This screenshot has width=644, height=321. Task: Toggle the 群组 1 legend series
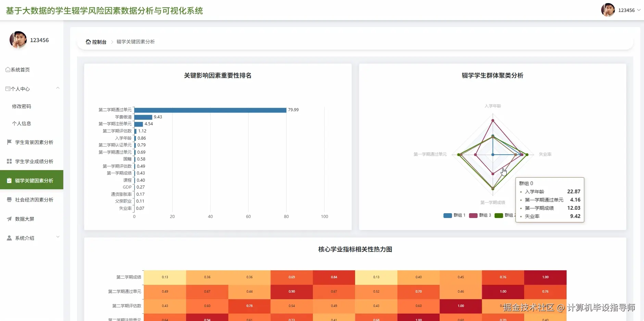[454, 215]
